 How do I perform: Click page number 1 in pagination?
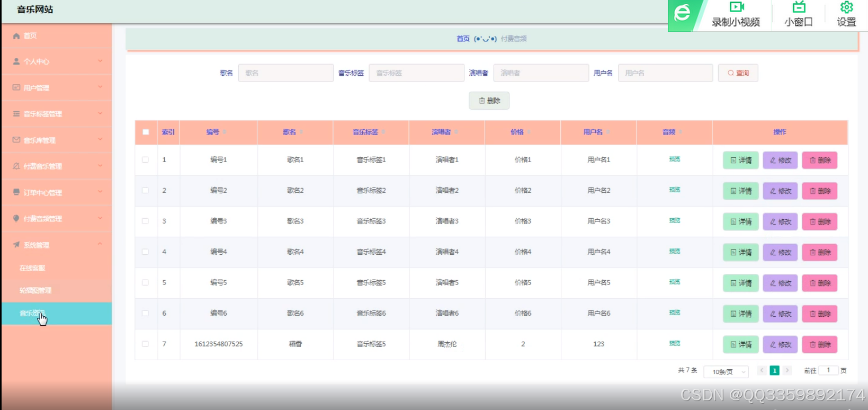point(774,370)
